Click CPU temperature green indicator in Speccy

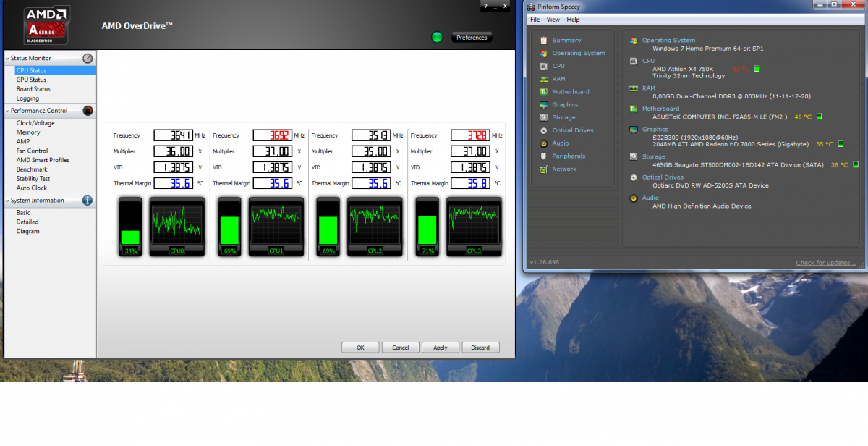pyautogui.click(x=757, y=69)
